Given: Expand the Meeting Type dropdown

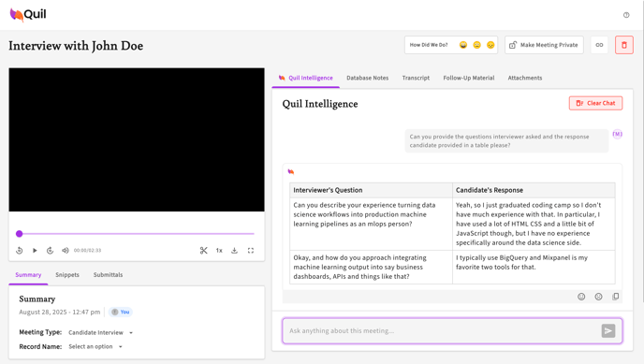Looking at the screenshot, I should [x=101, y=332].
